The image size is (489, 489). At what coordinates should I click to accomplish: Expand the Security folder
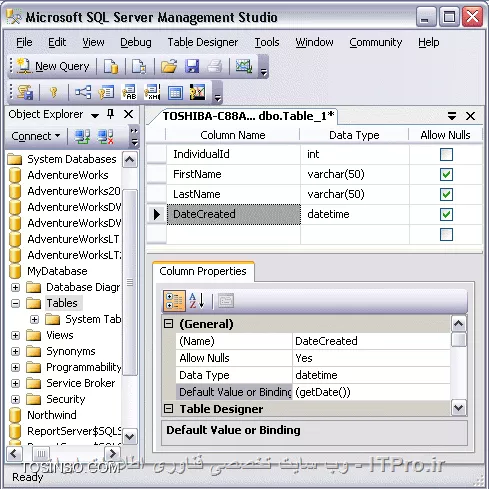[16, 399]
